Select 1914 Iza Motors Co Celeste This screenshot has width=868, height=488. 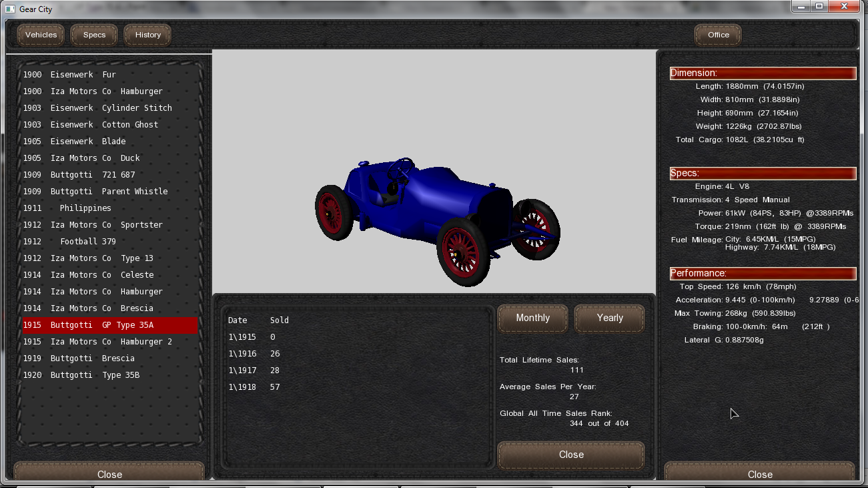click(x=88, y=275)
